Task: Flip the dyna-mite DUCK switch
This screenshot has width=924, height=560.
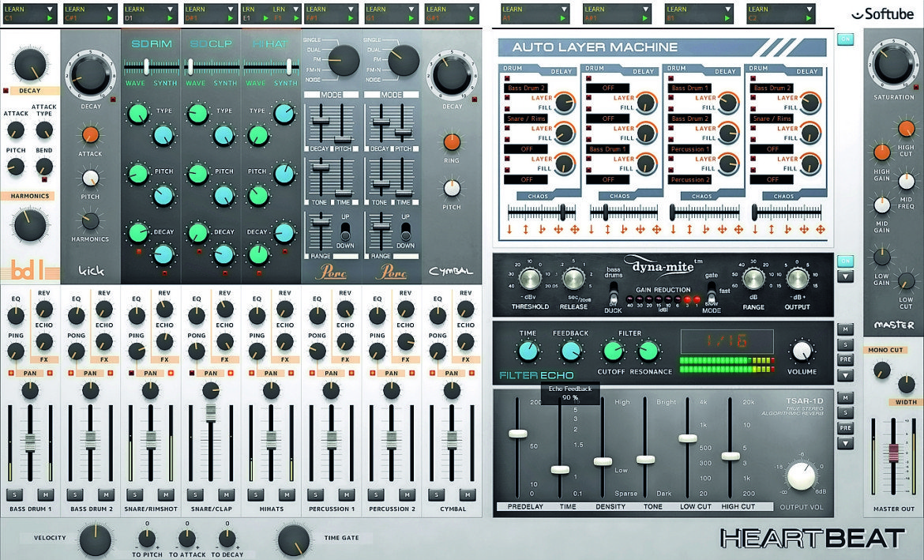Action: click(614, 293)
